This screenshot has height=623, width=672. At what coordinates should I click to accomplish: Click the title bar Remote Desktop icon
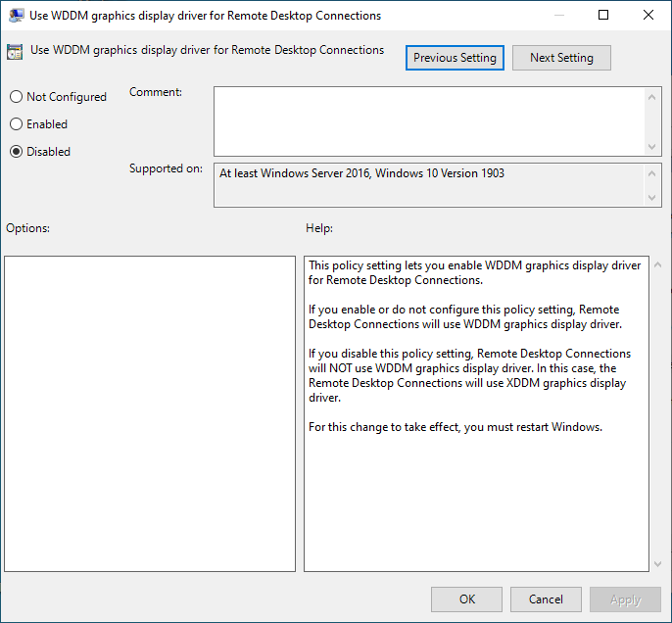pos(16,16)
